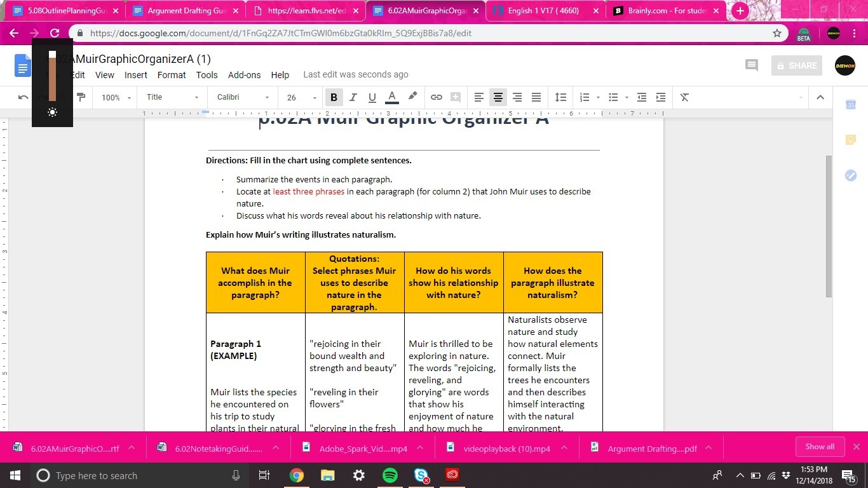The height and width of the screenshot is (488, 868).
Task: Hide the menus with the up chevron
Action: [x=820, y=97]
